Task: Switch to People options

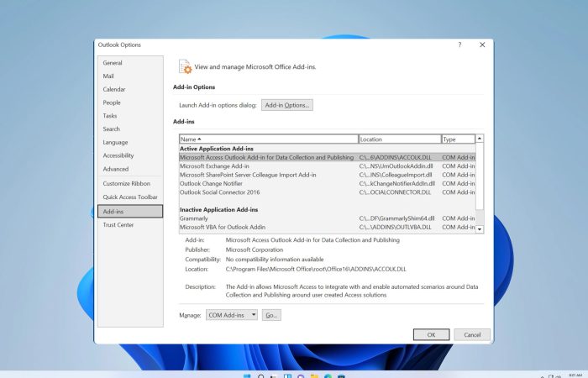Action: 130,102
